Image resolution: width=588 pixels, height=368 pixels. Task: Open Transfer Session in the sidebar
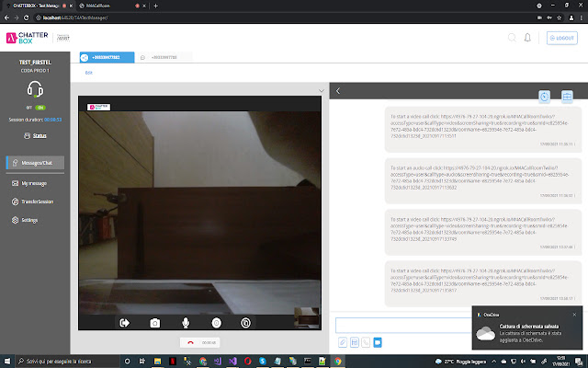(x=38, y=201)
